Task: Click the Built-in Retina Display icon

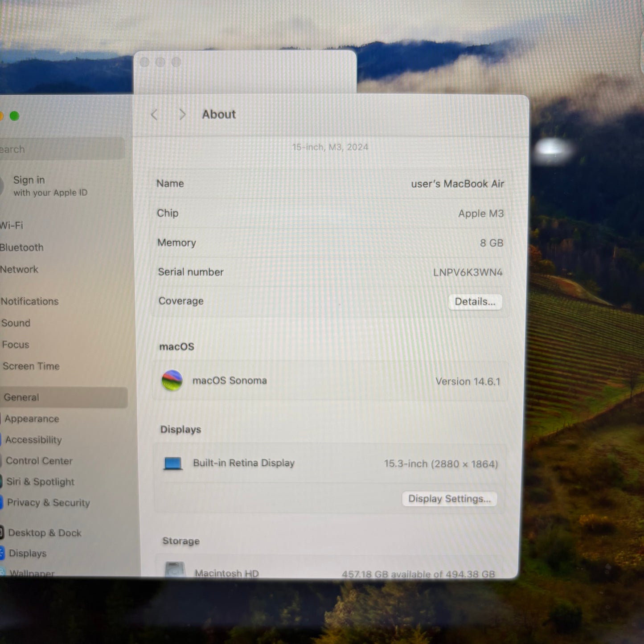Action: (x=173, y=464)
